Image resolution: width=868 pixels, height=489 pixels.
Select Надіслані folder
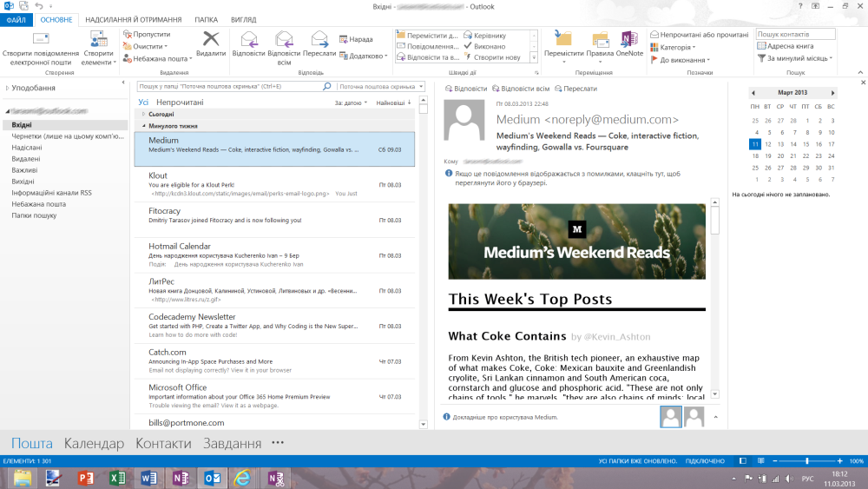pos(27,148)
